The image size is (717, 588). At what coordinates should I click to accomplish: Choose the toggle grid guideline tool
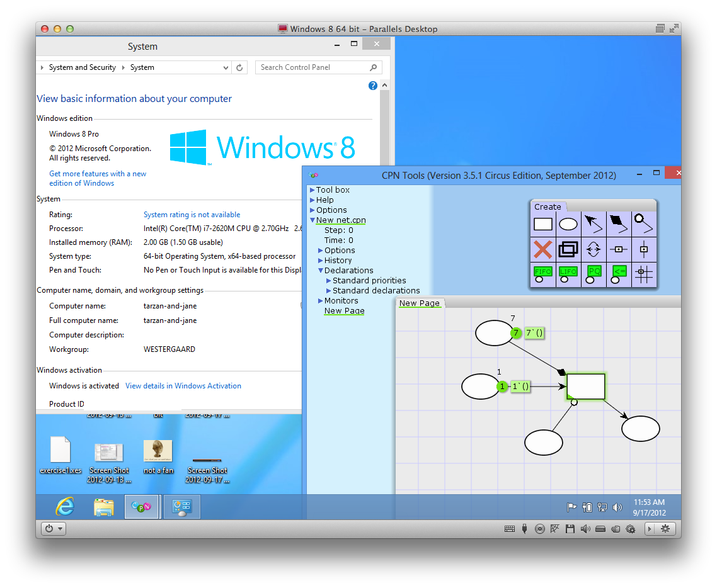[644, 274]
